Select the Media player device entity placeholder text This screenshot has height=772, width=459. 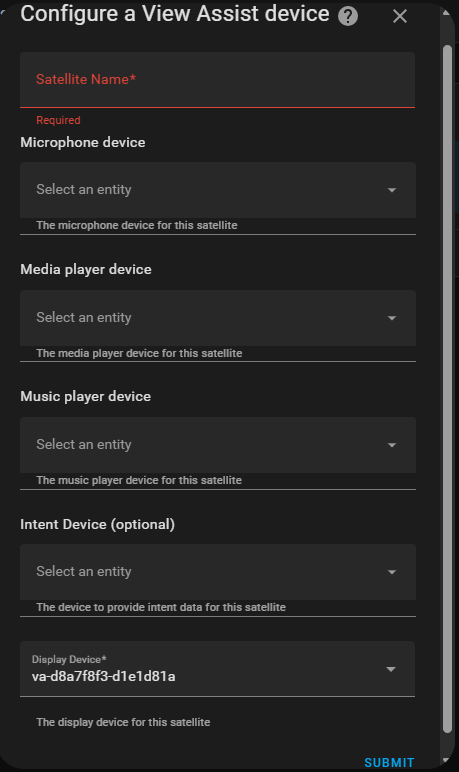tap(84, 318)
